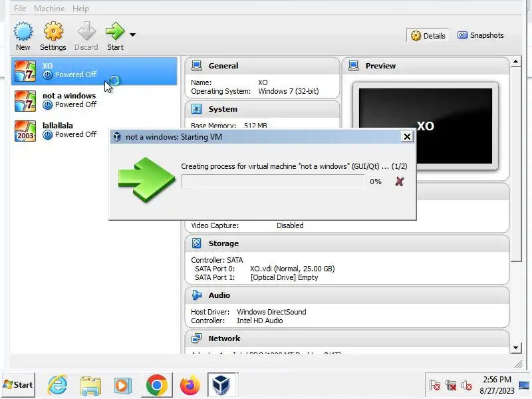This screenshot has width=532, height=399.
Task: Click the VM startup progress bar
Action: [x=273, y=181]
